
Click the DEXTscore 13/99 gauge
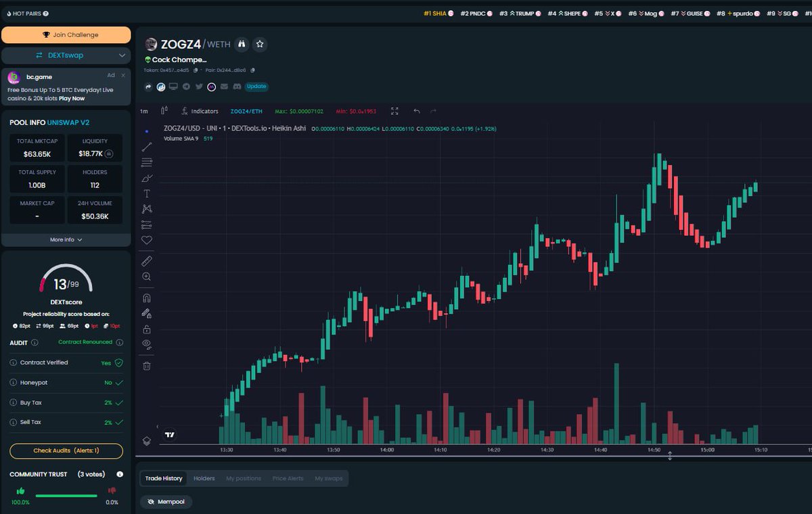(x=66, y=280)
